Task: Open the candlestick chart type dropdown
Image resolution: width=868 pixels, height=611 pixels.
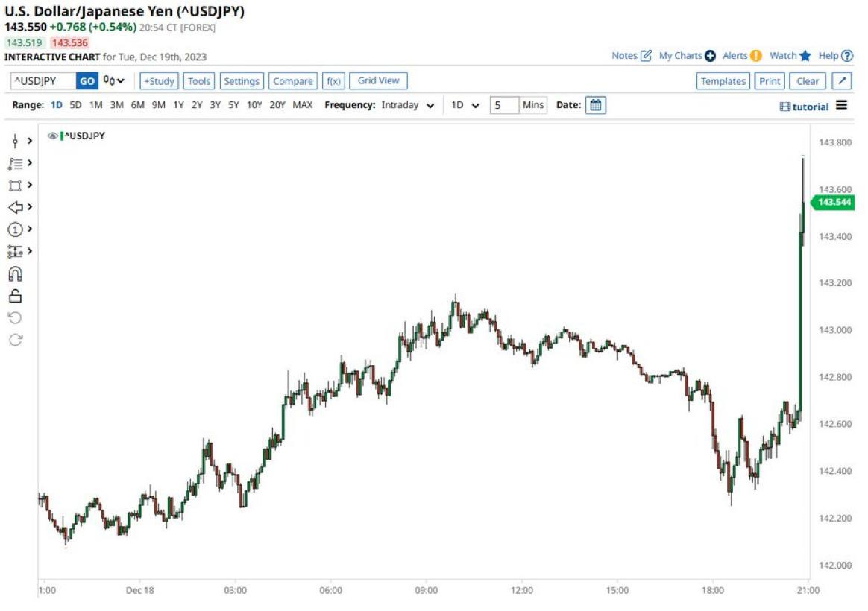Action: [x=114, y=81]
